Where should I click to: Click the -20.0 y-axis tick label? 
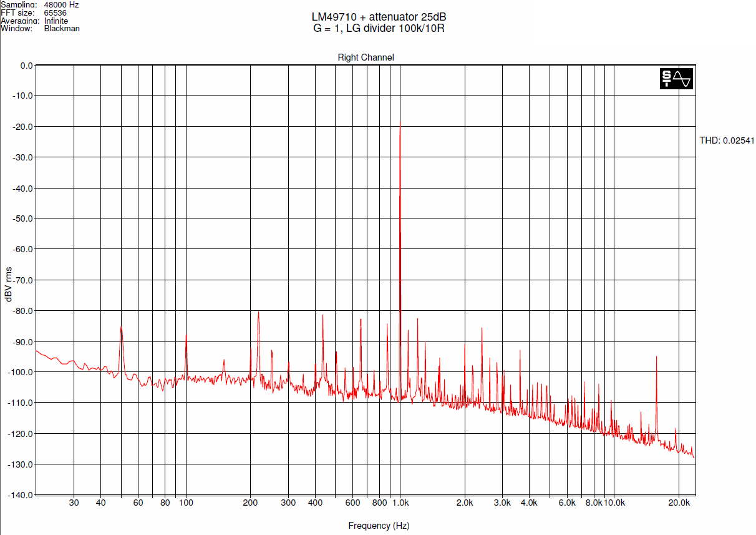pyautogui.click(x=22, y=126)
